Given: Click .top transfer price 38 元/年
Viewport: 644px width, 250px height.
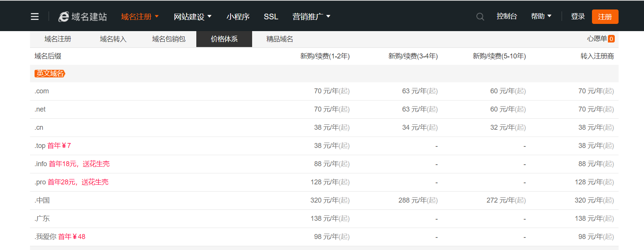Looking at the screenshot, I should tap(596, 146).
